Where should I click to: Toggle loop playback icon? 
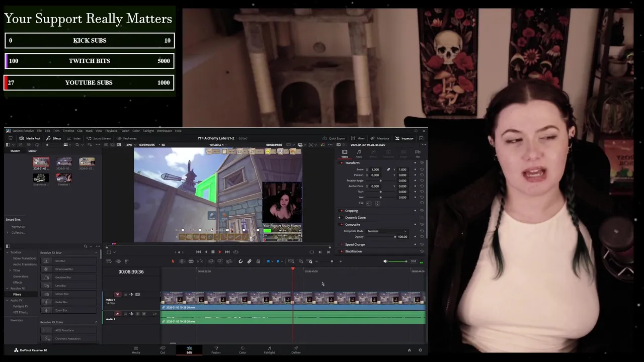click(235, 252)
